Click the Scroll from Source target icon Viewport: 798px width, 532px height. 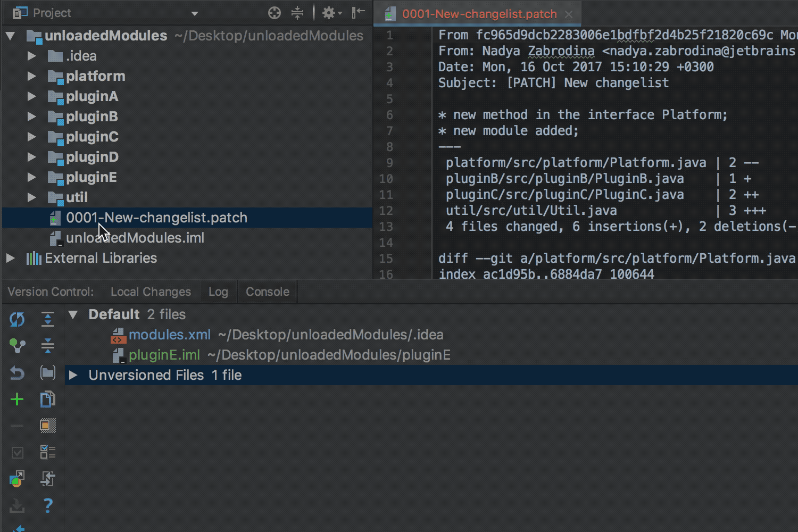(x=275, y=13)
